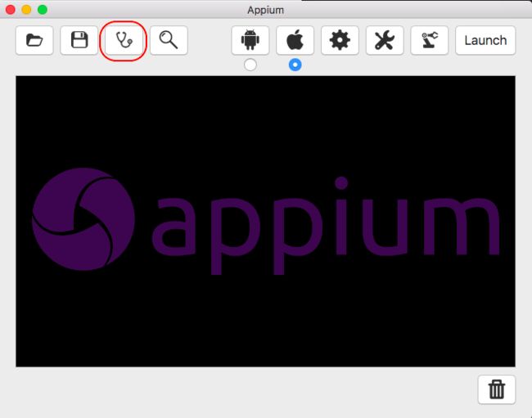Image resolution: width=532 pixels, height=418 pixels.
Task: Open the Inspector magnifying glass
Action: [169, 40]
